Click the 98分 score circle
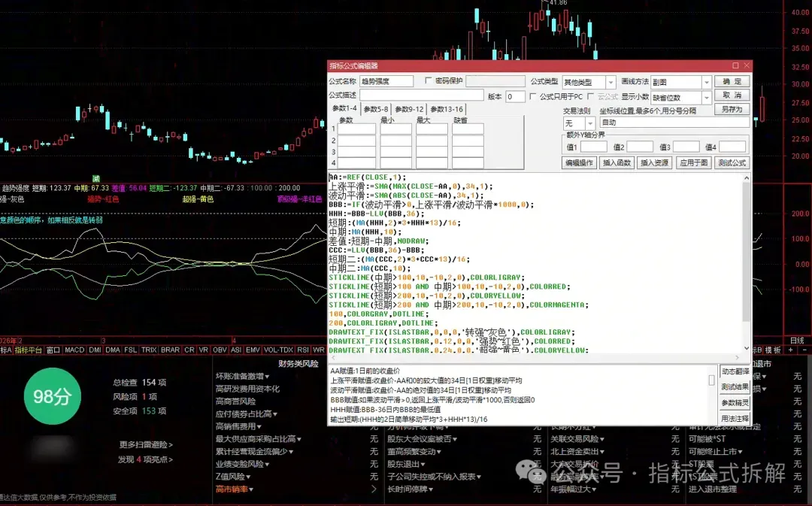 tap(53, 396)
